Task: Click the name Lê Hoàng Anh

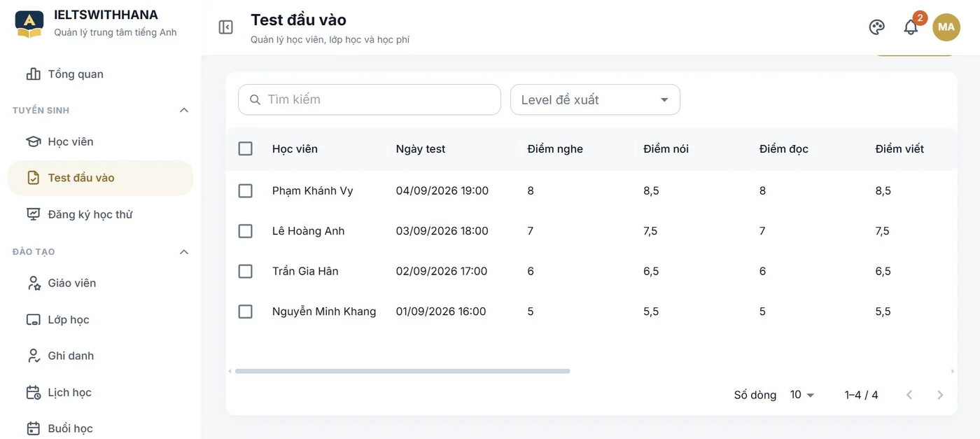Action: click(308, 231)
